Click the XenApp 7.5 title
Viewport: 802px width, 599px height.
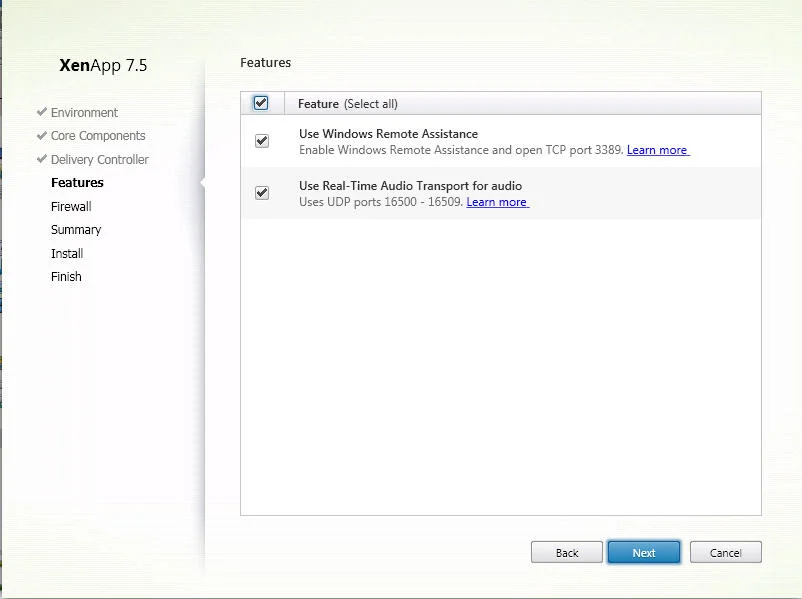[x=103, y=65]
